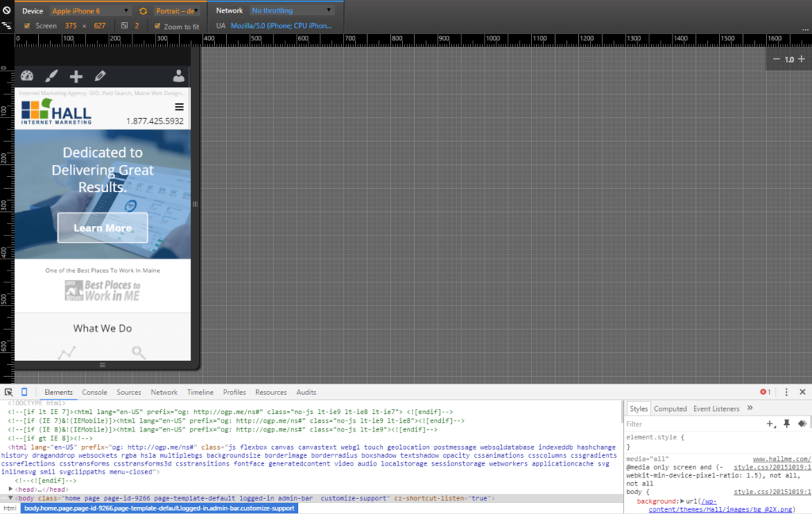Image resolution: width=812 pixels, height=514 pixels.
Task: Select the html lang="en-US" element line
Action: click(x=311, y=459)
